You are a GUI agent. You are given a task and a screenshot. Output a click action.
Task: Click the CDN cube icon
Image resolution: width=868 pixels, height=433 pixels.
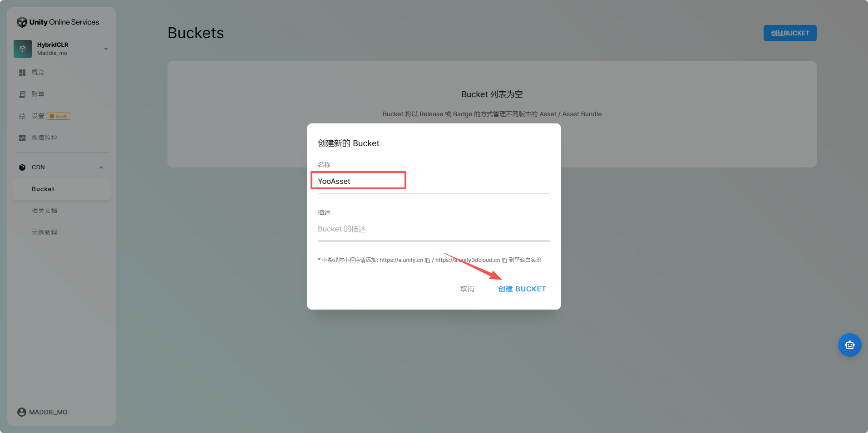22,167
